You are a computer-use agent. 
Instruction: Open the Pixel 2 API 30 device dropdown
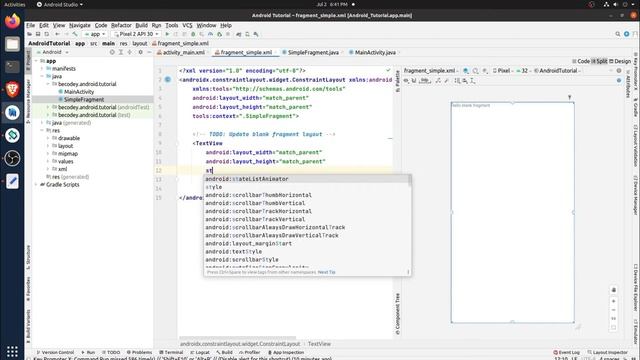136,34
